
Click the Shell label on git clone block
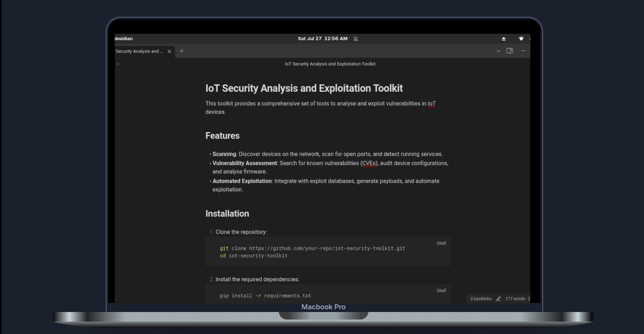click(441, 243)
